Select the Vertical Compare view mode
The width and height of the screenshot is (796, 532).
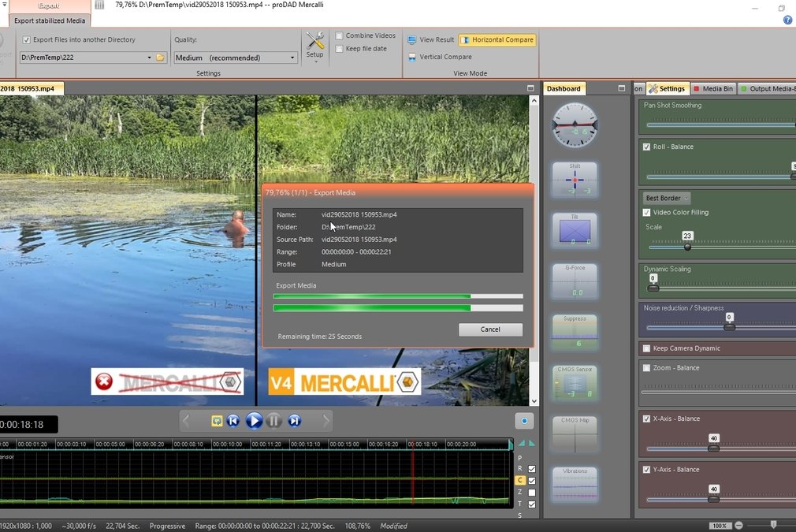click(x=440, y=57)
